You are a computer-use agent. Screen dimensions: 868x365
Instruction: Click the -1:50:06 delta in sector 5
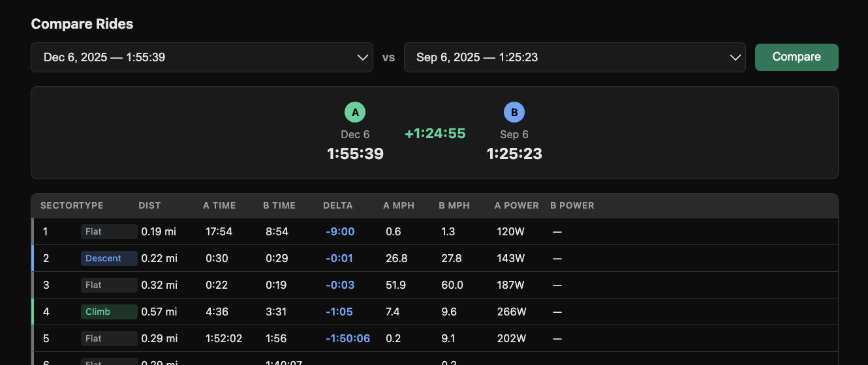click(x=348, y=338)
